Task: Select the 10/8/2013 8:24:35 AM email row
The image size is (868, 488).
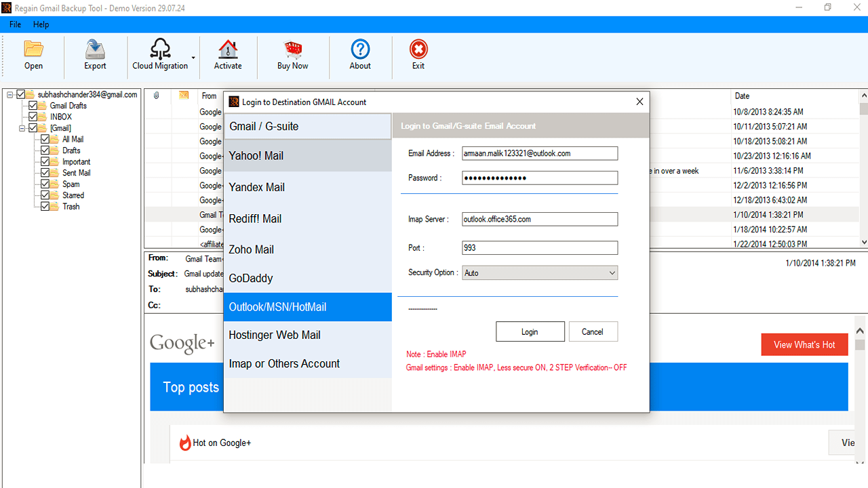Action: 501,112
